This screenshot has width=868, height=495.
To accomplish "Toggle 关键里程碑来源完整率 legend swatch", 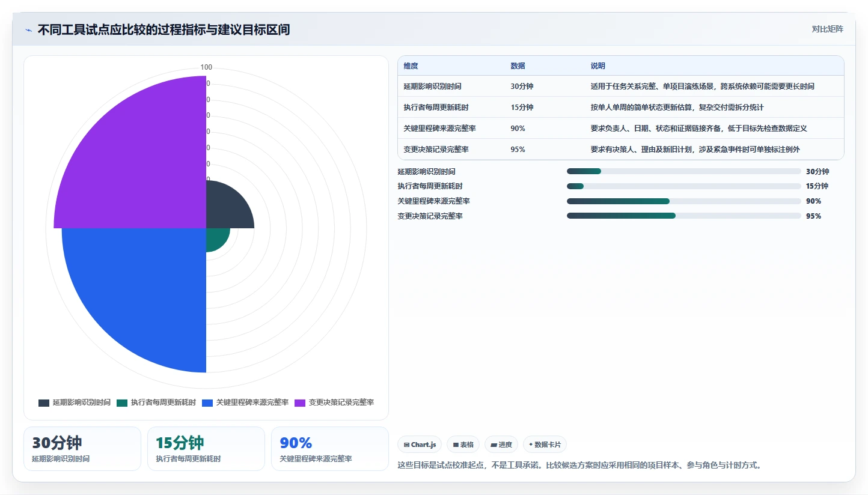I will pyautogui.click(x=207, y=402).
